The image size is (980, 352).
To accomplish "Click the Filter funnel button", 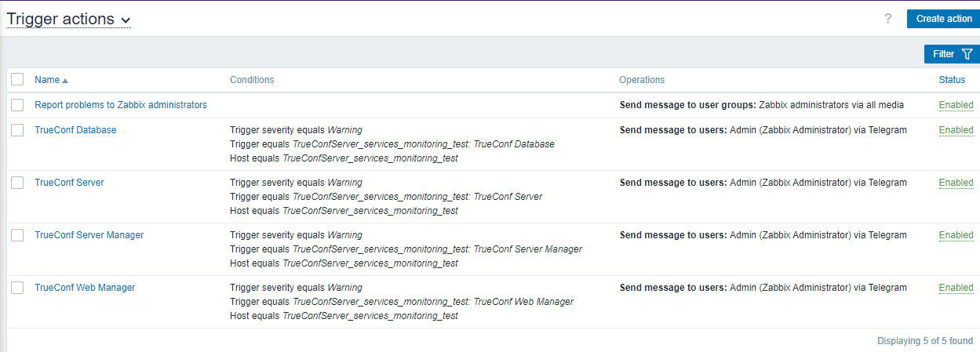I will [x=952, y=54].
